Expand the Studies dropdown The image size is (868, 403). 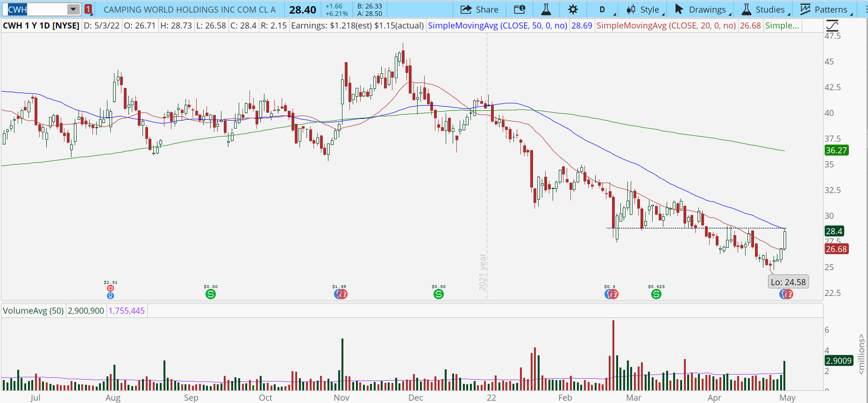(x=763, y=9)
